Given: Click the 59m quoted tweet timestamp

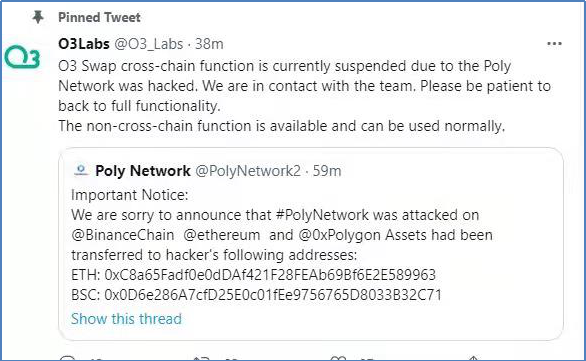Looking at the screenshot, I should tap(327, 171).
